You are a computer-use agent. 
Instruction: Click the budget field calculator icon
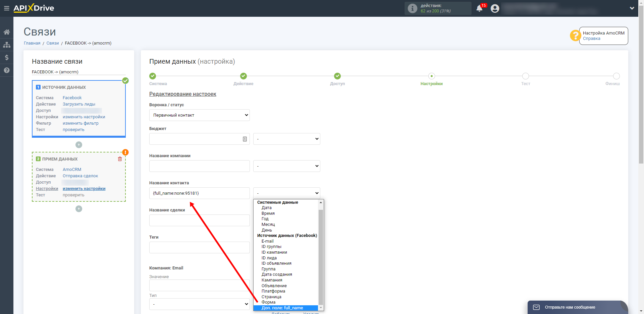point(245,139)
